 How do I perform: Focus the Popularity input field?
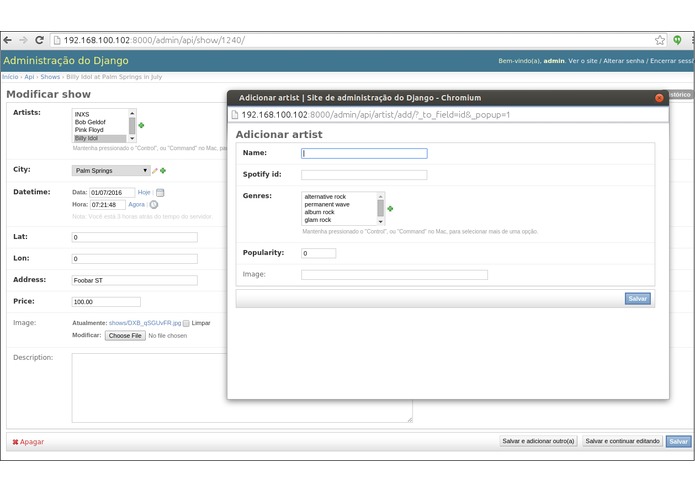click(x=319, y=253)
